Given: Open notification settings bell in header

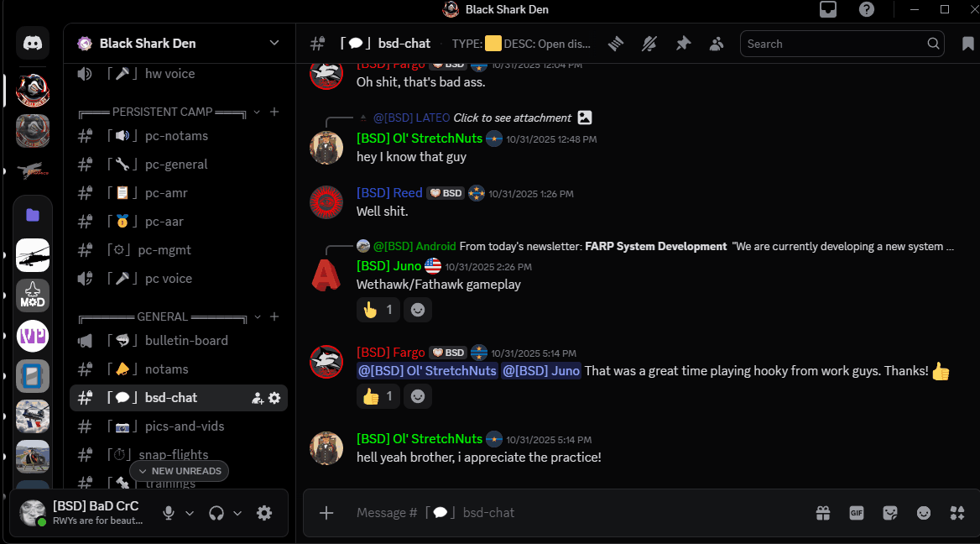Looking at the screenshot, I should (x=649, y=44).
